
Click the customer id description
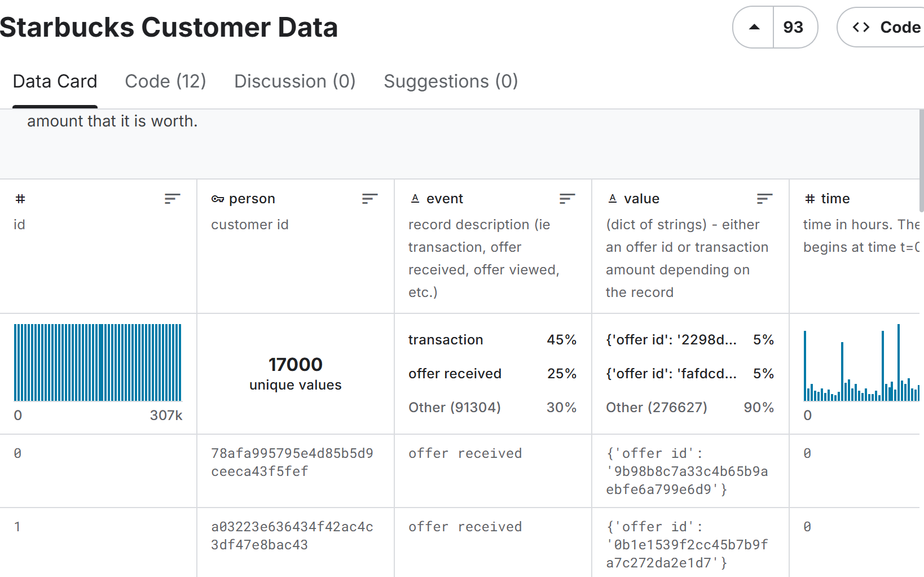point(250,225)
